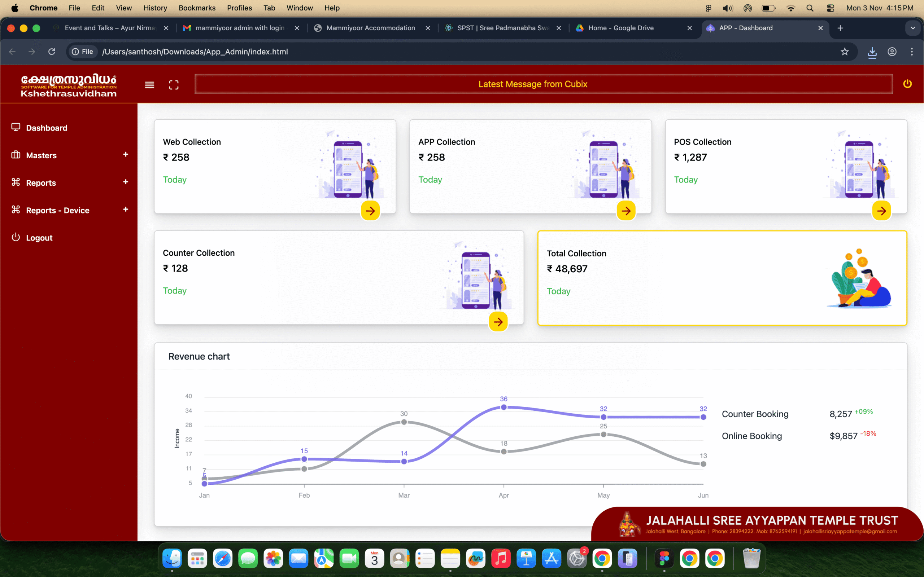Switch to the Home - Google Drive tab
The width and height of the screenshot is (924, 577).
621,28
